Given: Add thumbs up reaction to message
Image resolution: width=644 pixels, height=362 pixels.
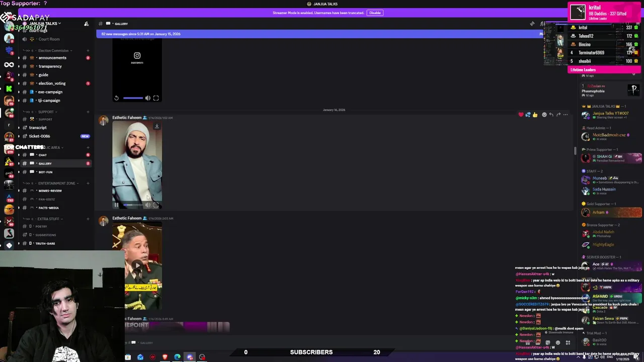Looking at the screenshot, I should [x=535, y=115].
